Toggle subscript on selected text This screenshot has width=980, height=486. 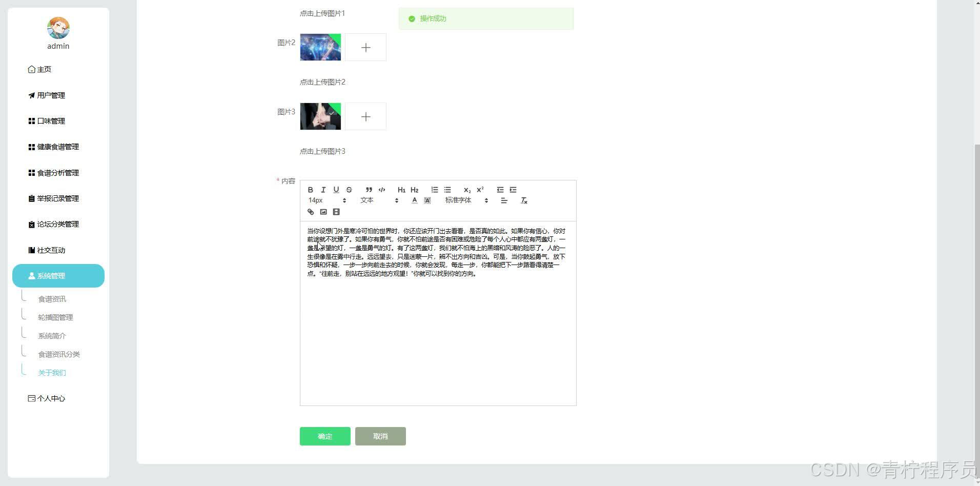coord(467,190)
